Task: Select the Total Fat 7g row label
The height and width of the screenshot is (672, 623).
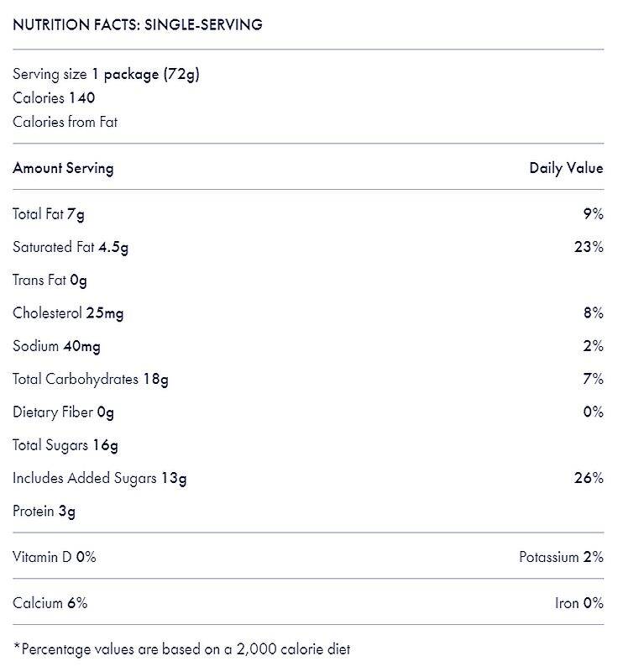Action: coord(49,214)
